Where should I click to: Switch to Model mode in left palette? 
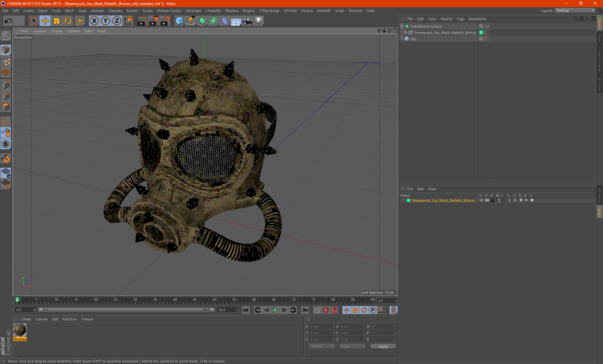(6, 50)
